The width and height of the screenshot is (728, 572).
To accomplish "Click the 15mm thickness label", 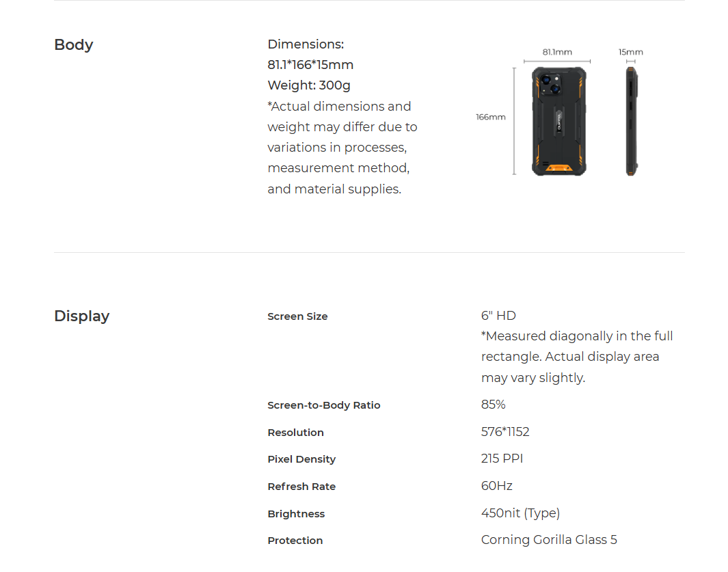I will point(631,52).
